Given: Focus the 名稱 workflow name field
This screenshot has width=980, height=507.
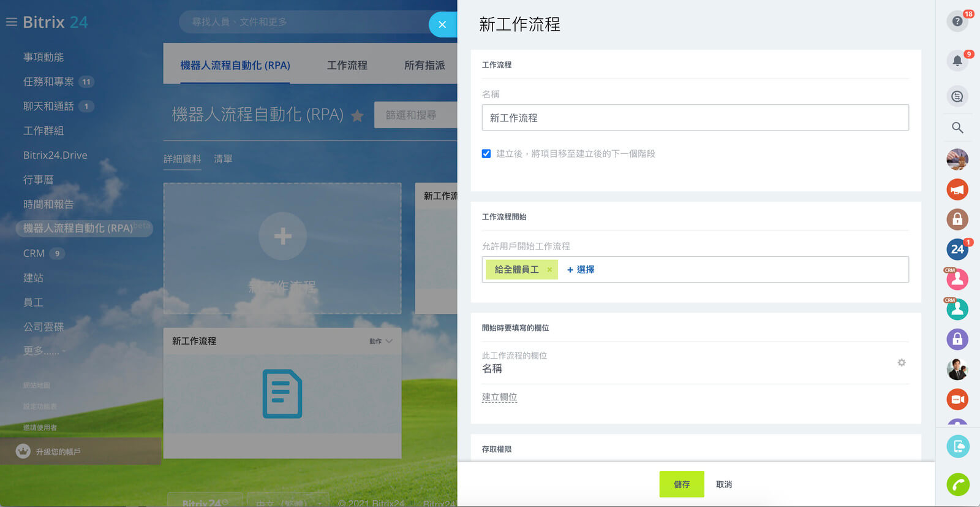Looking at the screenshot, I should [x=695, y=118].
